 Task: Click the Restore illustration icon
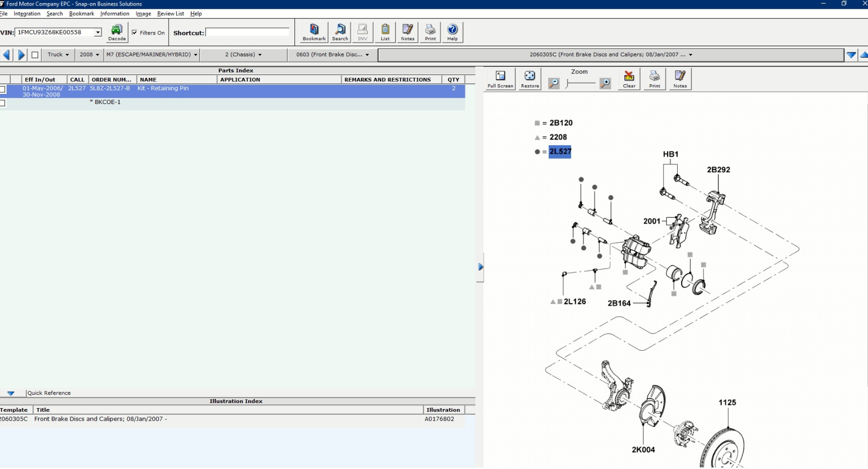530,79
